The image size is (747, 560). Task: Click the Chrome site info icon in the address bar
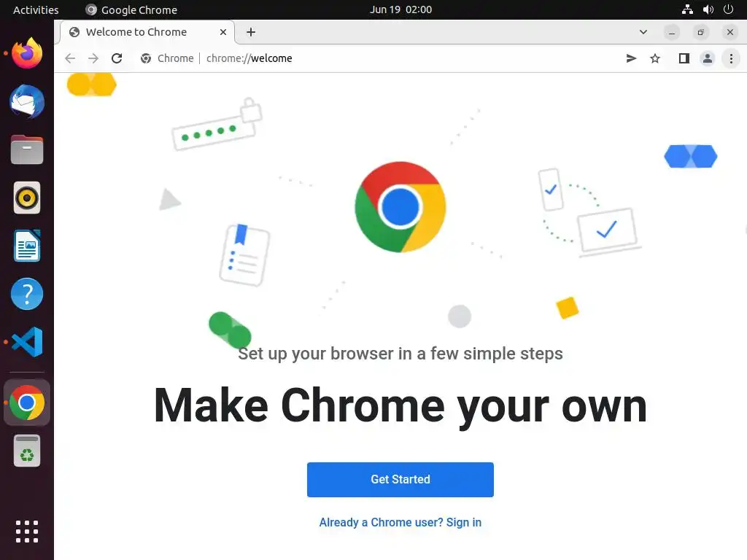tap(146, 58)
